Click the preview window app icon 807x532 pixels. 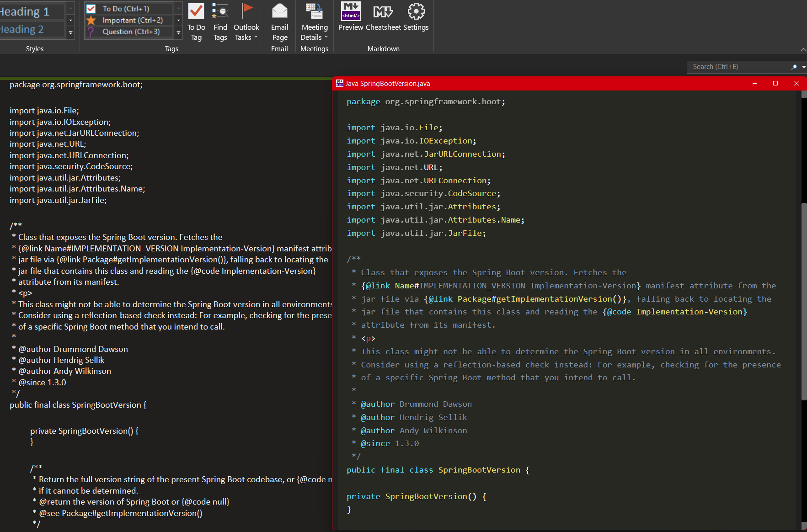pyautogui.click(x=340, y=83)
